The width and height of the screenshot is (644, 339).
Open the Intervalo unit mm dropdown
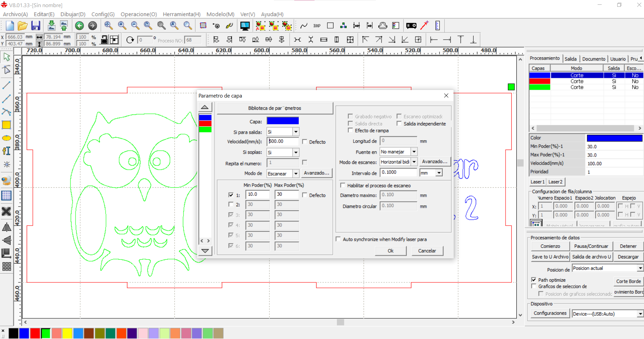point(439,173)
